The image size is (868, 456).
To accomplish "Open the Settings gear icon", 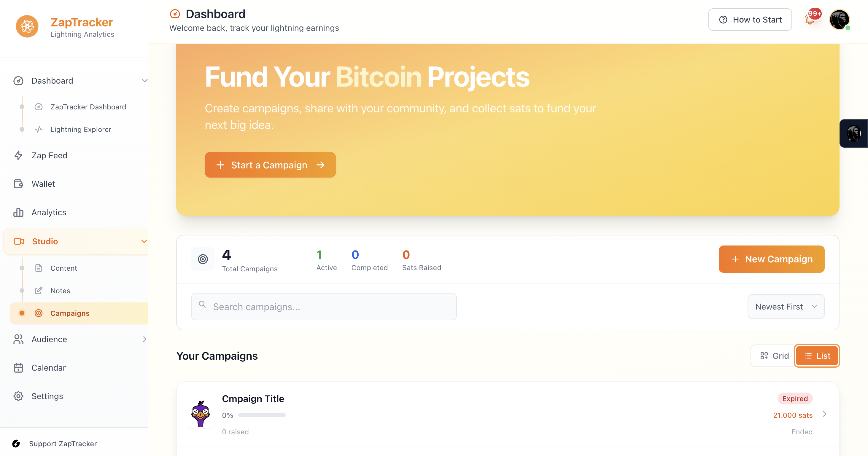I will coord(18,396).
